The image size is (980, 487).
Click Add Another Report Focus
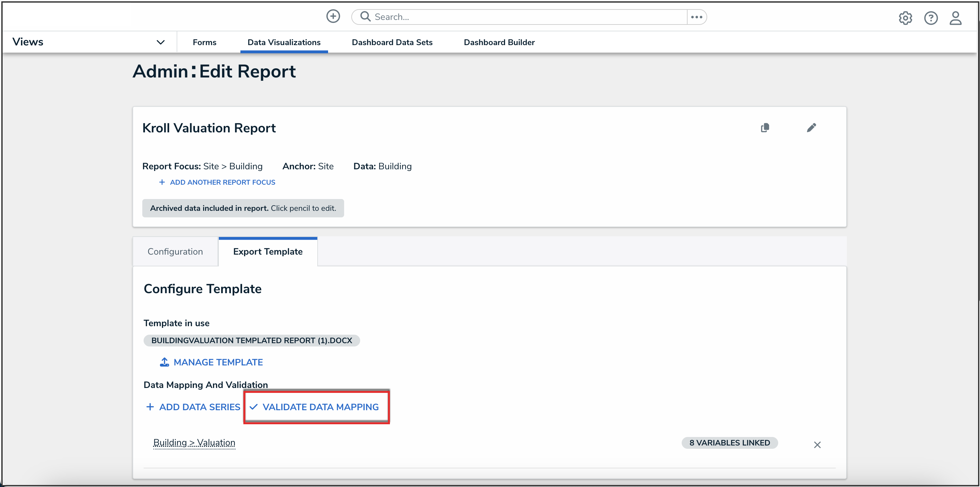coord(222,182)
